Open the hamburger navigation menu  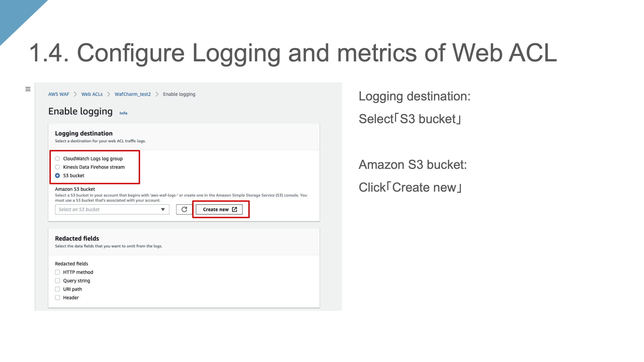pyautogui.click(x=28, y=89)
